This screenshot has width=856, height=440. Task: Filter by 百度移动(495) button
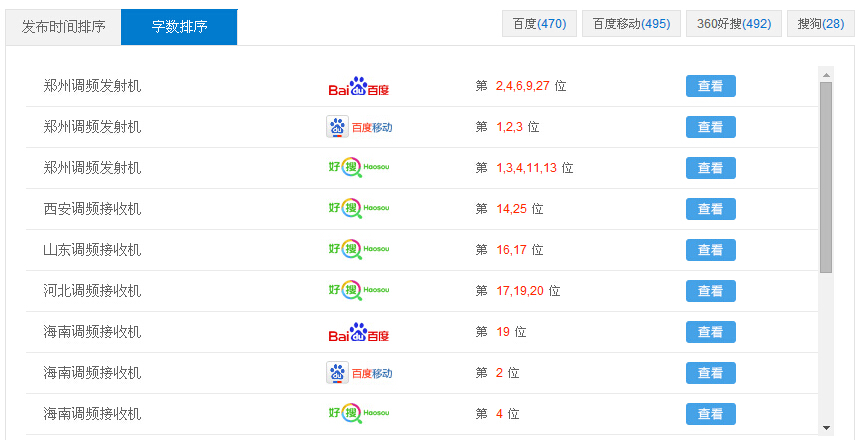pyautogui.click(x=632, y=24)
